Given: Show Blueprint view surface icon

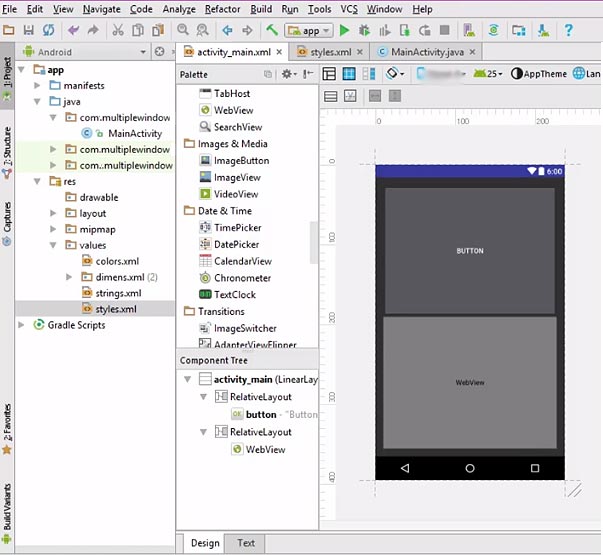Looking at the screenshot, I should click(x=349, y=73).
